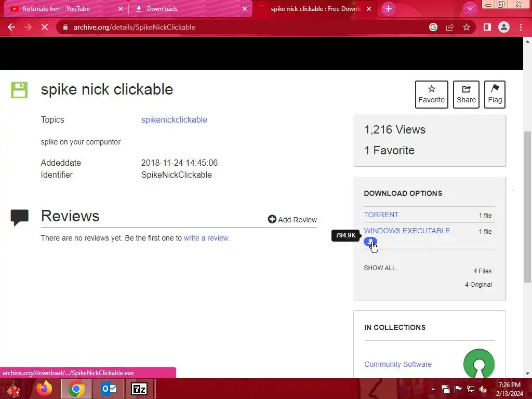Viewport: 532px width, 399px height.
Task: Open the 4 Files listing
Action: click(x=483, y=271)
